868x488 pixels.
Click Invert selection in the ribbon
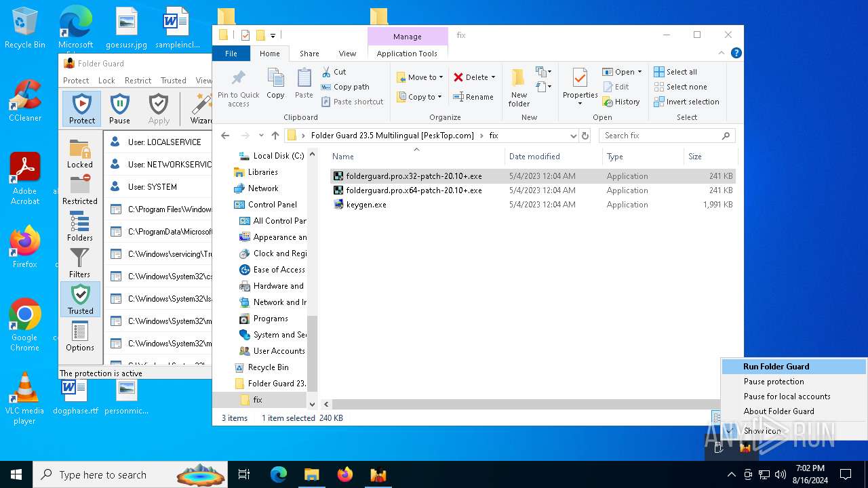click(686, 102)
